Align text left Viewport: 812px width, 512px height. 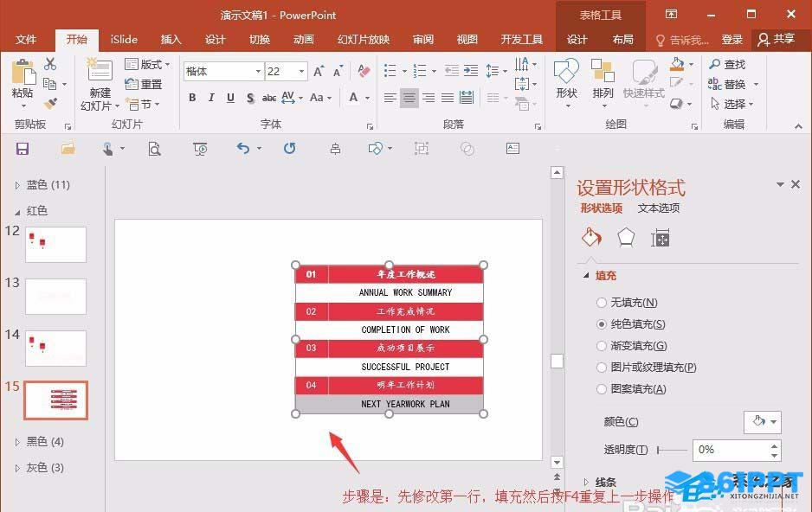point(390,97)
